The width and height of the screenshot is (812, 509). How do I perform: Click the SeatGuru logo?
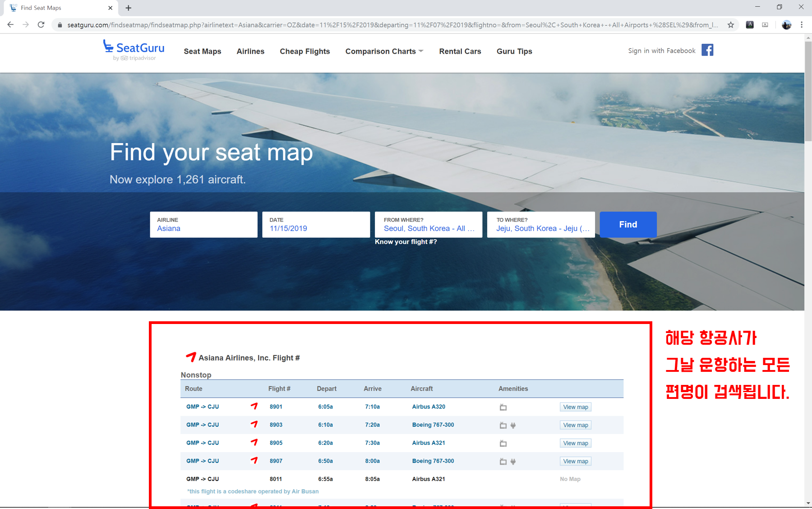[134, 50]
